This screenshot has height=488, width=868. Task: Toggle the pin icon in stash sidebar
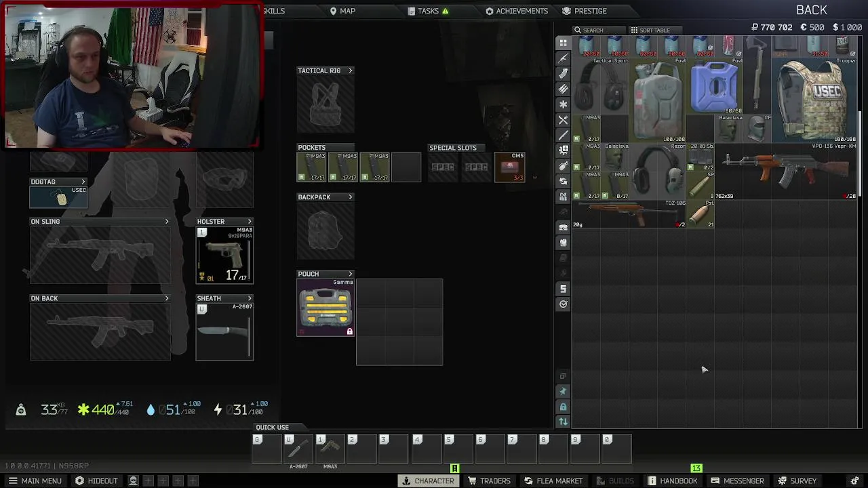point(563,391)
